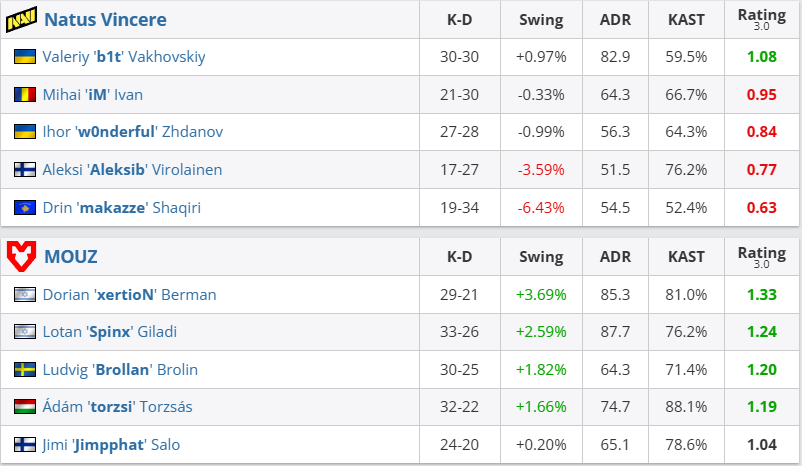Click the Finnish flag beside Aleksib
Screen dimensions: 802x466
pos(25,170)
